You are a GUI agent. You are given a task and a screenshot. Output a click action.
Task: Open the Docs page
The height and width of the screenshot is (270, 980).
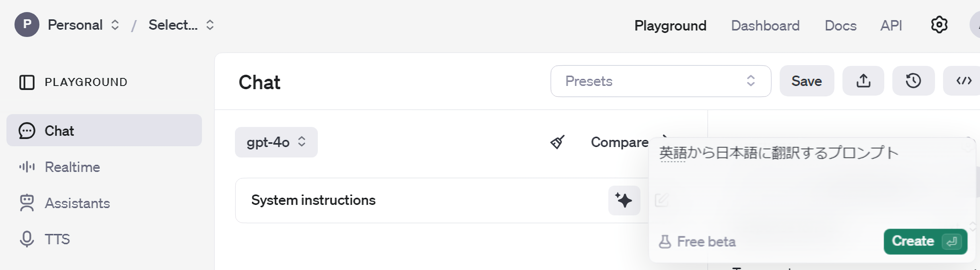click(840, 26)
